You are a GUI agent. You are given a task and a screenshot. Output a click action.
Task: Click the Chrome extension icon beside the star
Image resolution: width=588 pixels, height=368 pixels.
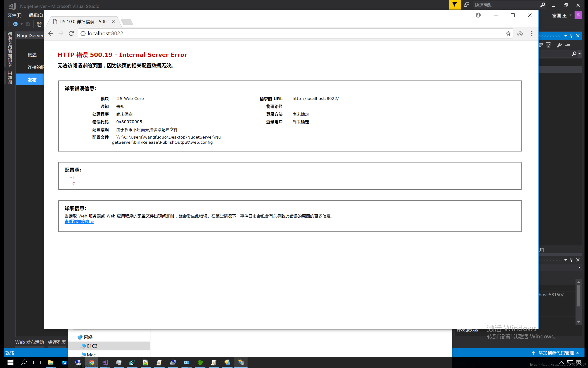(x=520, y=33)
